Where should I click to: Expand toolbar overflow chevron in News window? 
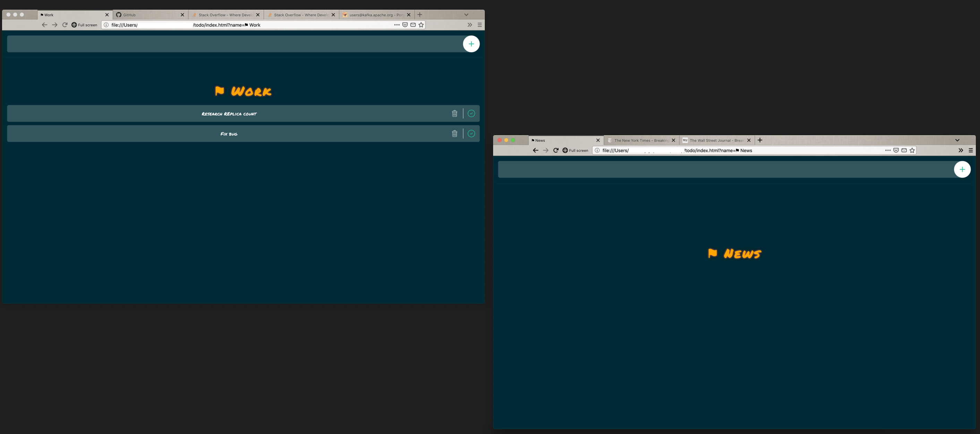tap(960, 150)
